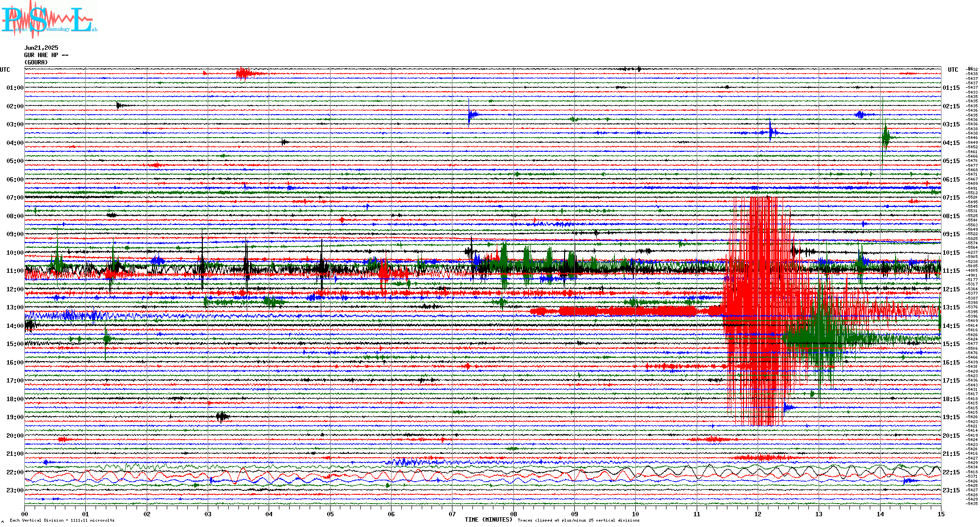
Task: Click the 21:15 time label
Action: [951, 454]
